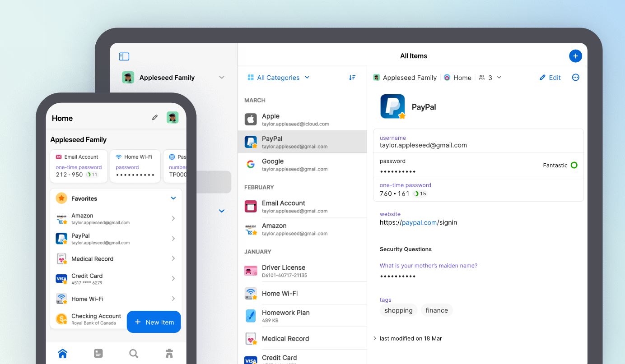Click the large PayPal logo in detail pane
The image size is (625, 364).
pyautogui.click(x=392, y=106)
